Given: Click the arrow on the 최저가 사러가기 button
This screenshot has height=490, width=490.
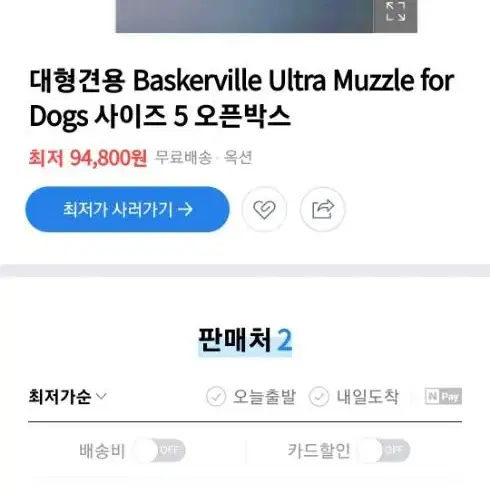Looking at the screenshot, I should tap(185, 209).
